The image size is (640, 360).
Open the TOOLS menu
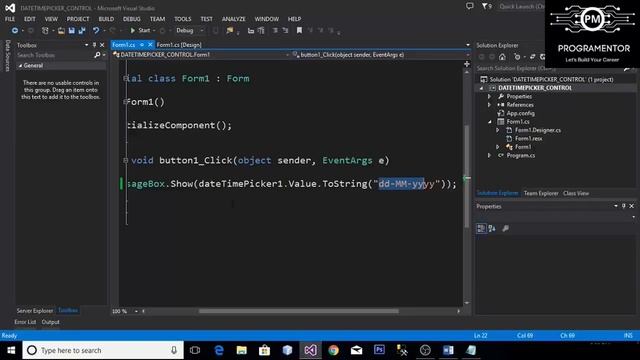coord(182,19)
